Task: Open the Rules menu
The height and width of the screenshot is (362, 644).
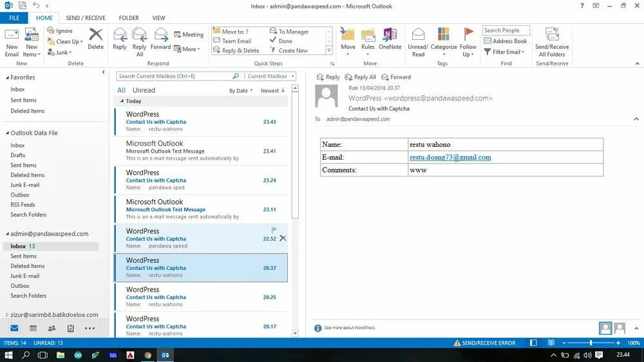Action: tap(368, 43)
